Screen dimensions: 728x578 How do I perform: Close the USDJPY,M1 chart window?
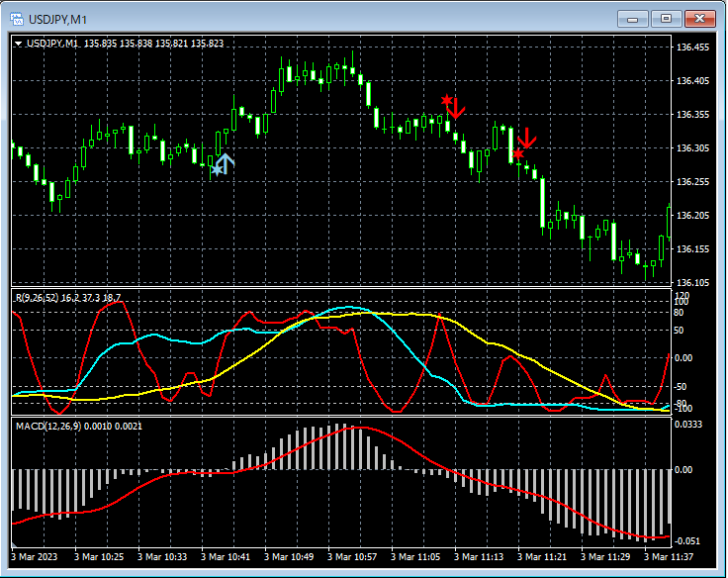point(700,19)
